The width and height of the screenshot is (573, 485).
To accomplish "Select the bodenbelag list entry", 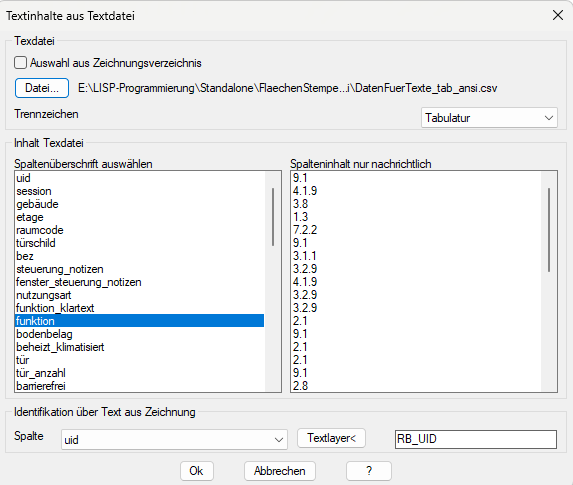I will (140, 334).
